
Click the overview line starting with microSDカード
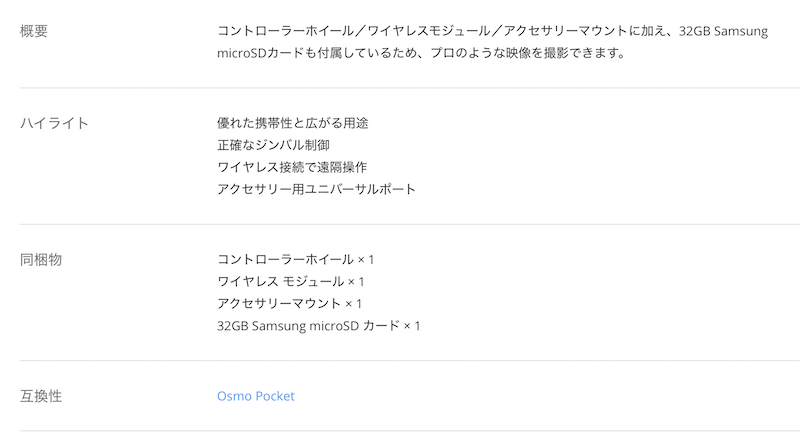point(421,53)
